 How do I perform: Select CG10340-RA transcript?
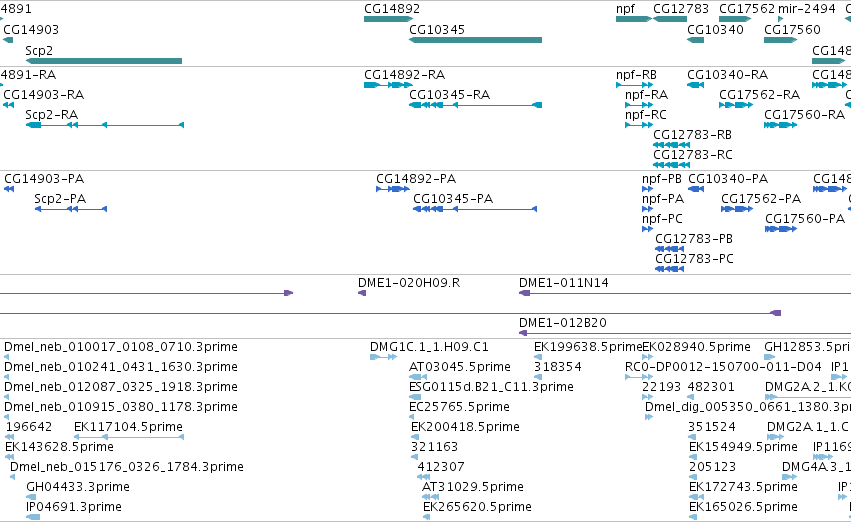point(695,85)
